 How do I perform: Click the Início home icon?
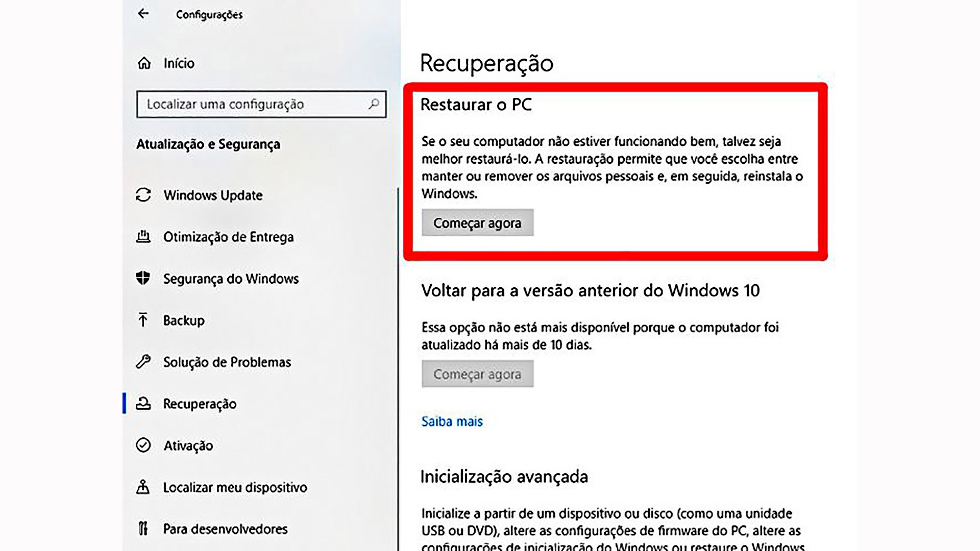pyautogui.click(x=144, y=63)
